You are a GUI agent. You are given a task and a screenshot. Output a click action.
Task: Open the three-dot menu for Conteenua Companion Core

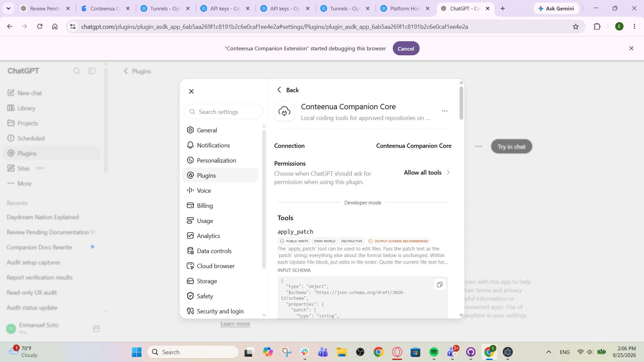pyautogui.click(x=445, y=111)
